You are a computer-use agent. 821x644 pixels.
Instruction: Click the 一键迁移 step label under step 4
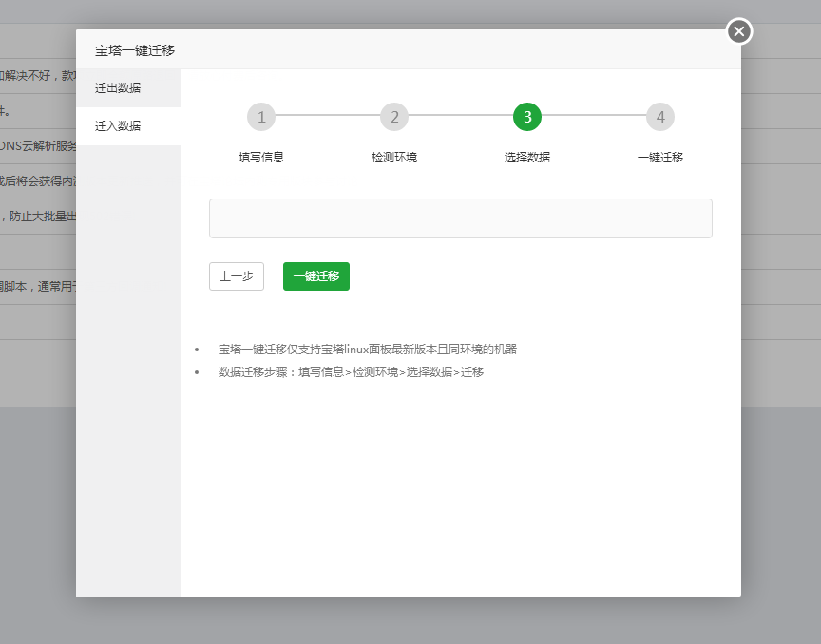[660, 157]
